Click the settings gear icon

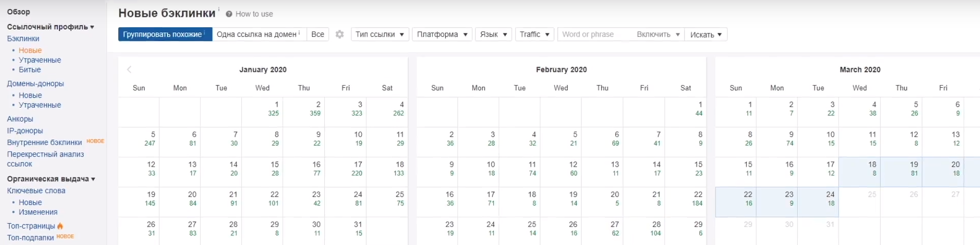coord(340,34)
